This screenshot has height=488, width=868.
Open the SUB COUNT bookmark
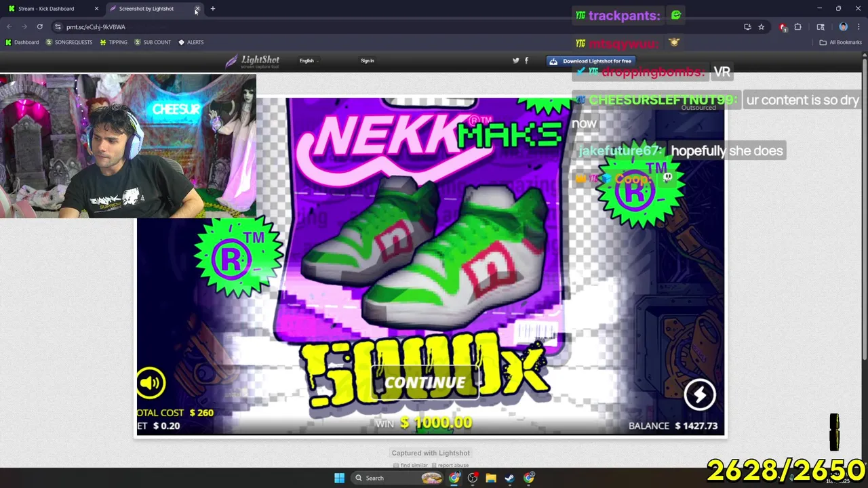(x=153, y=42)
